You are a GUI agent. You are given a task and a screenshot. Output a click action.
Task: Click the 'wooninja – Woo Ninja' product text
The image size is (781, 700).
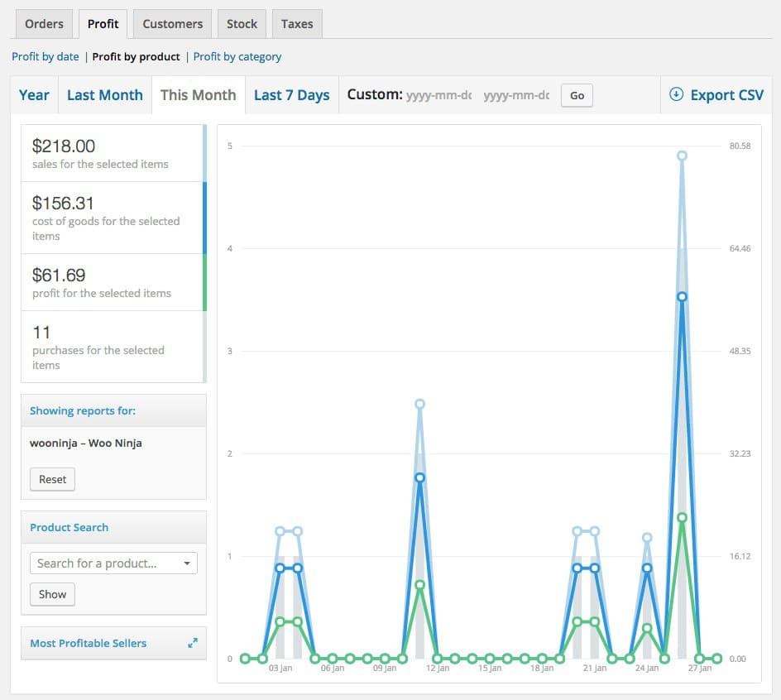(x=86, y=443)
